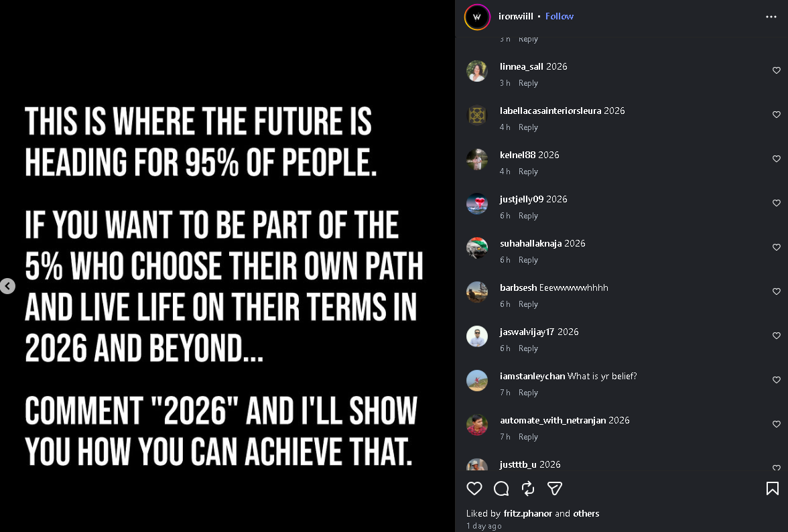Image resolution: width=788 pixels, height=532 pixels.
Task: Repost using the arrows icon
Action: (528, 488)
